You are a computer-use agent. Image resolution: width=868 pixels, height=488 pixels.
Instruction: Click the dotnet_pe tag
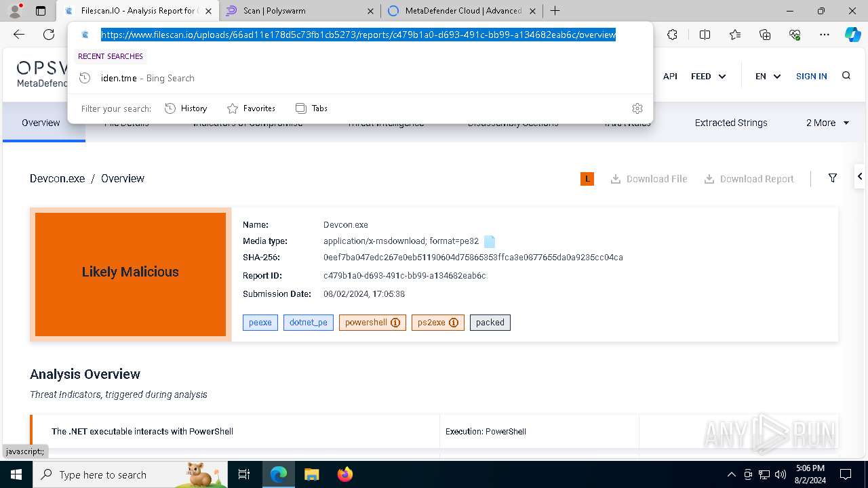(309, 323)
